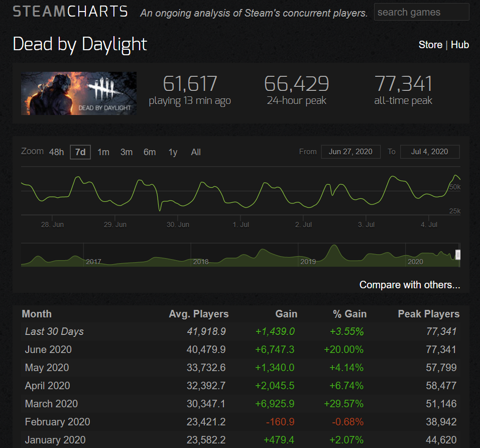The height and width of the screenshot is (448, 480).
Task: Click the 50k chart axis label
Action: pos(455,187)
